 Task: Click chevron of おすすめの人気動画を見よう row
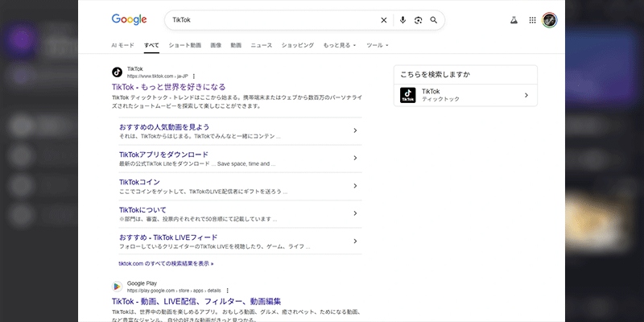tap(355, 130)
